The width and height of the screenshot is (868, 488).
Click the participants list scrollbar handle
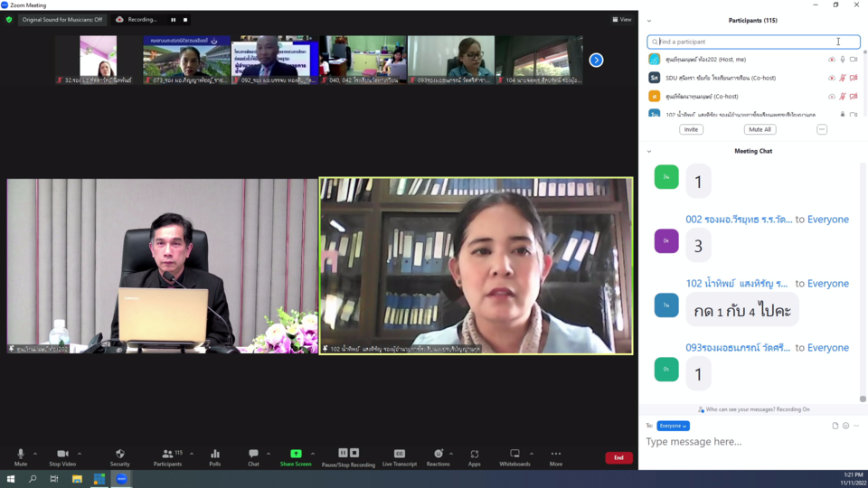pos(864,53)
